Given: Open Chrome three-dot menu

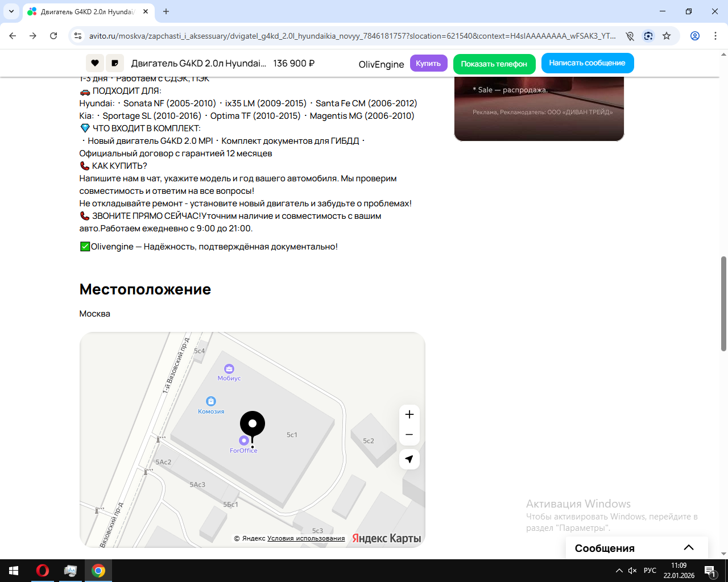Looking at the screenshot, I should tap(715, 36).
